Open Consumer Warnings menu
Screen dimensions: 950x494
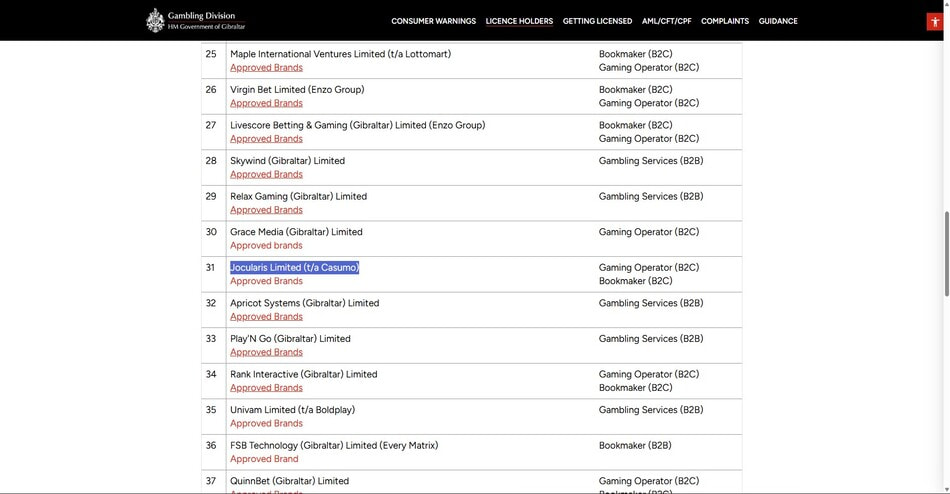(x=433, y=21)
